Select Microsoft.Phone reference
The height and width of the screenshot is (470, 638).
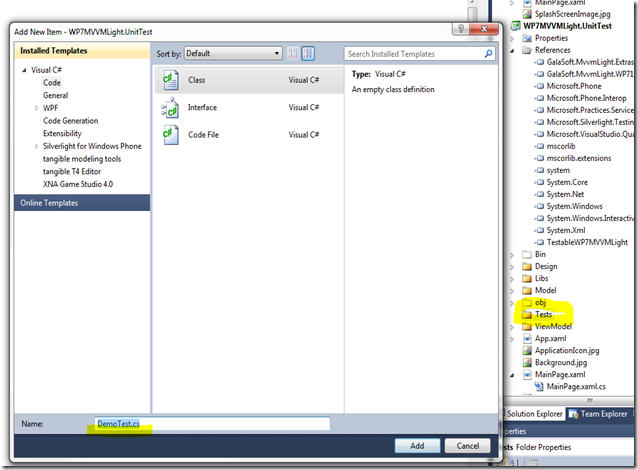click(574, 86)
